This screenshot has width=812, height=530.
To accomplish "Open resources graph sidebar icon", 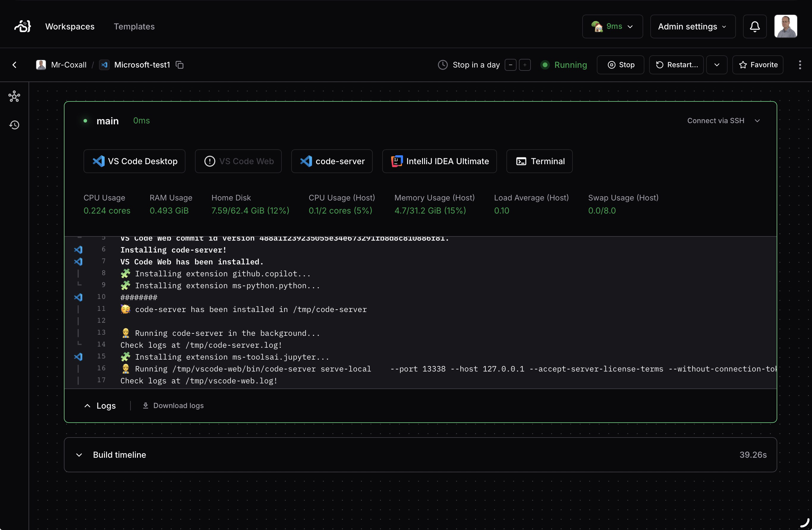I will coord(14,97).
